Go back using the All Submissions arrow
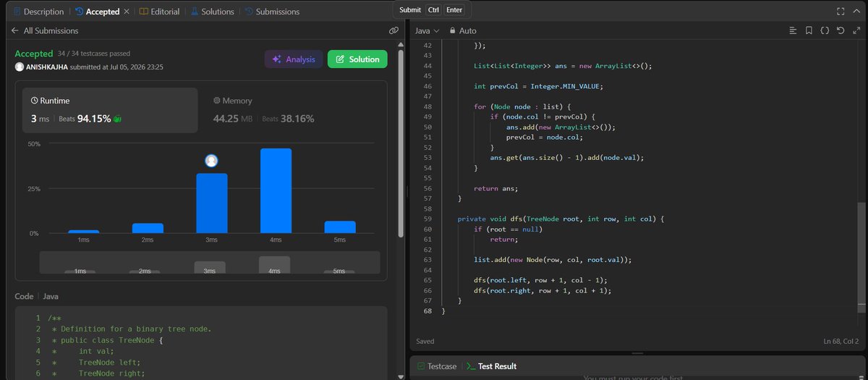The height and width of the screenshot is (380, 868). click(14, 31)
